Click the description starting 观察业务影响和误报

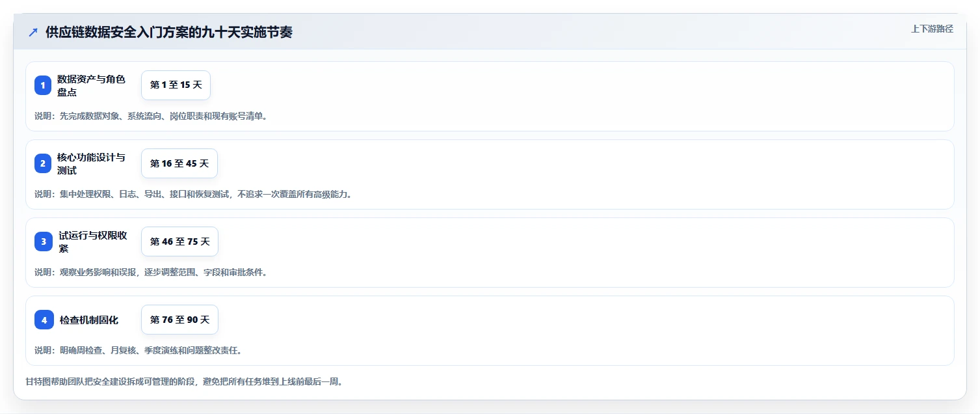tap(151, 272)
